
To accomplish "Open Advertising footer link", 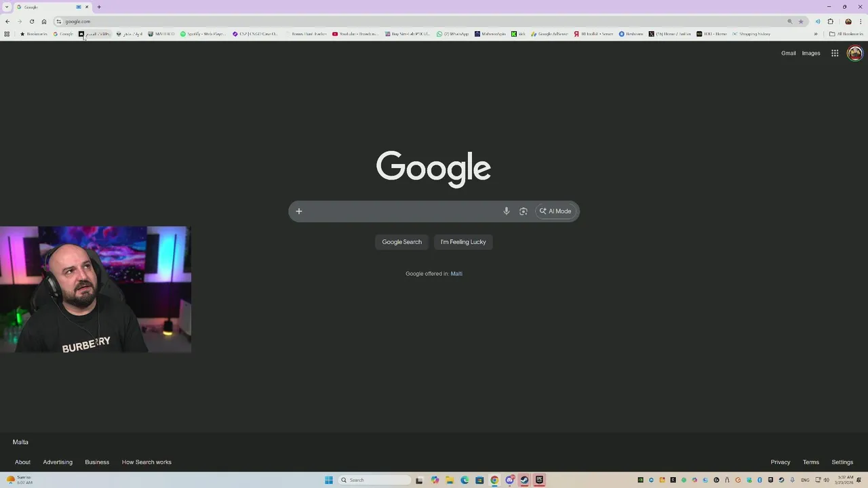I will pos(58,462).
